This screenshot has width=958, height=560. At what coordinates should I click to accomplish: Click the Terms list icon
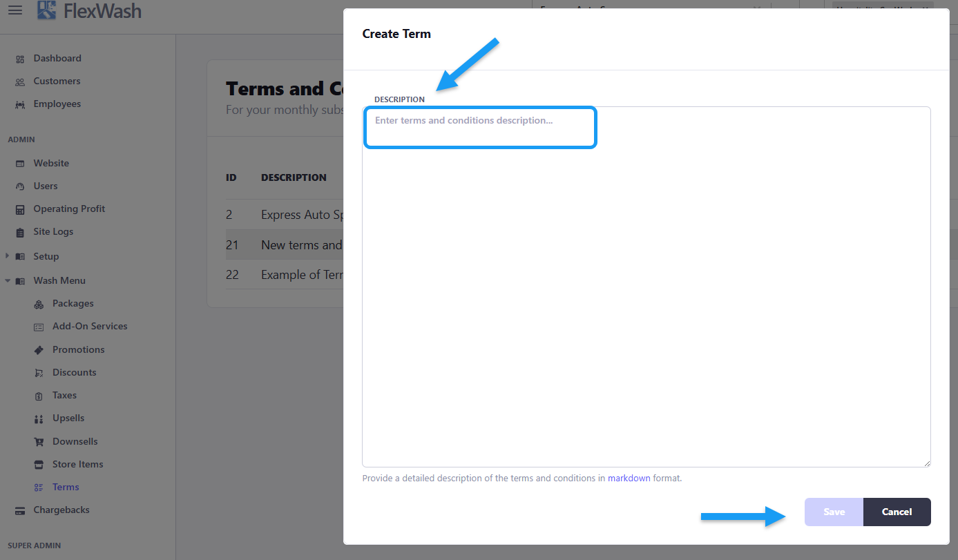tap(39, 487)
